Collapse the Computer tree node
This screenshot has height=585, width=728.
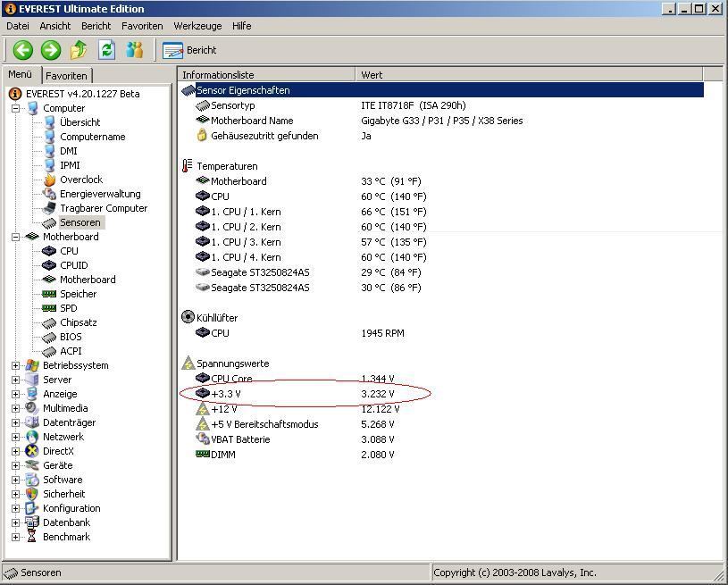point(16,108)
